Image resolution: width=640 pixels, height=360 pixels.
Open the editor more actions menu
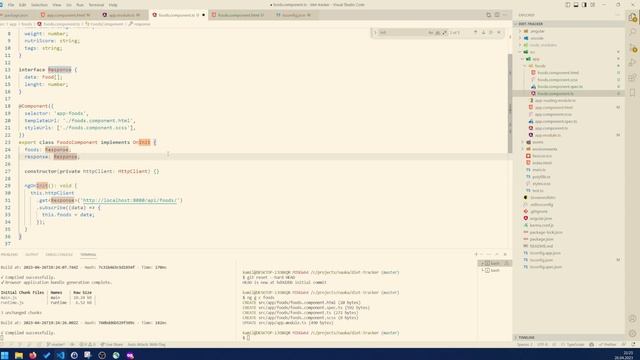click(x=505, y=15)
